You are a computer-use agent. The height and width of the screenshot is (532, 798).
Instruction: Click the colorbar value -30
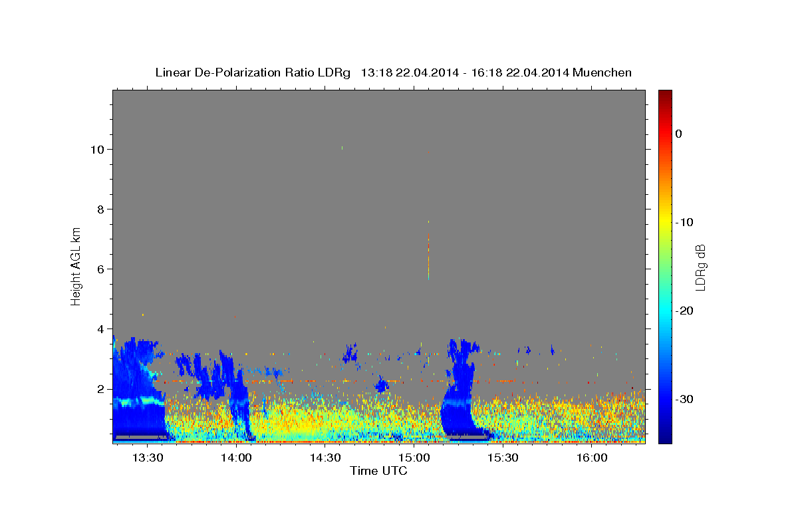click(x=684, y=399)
